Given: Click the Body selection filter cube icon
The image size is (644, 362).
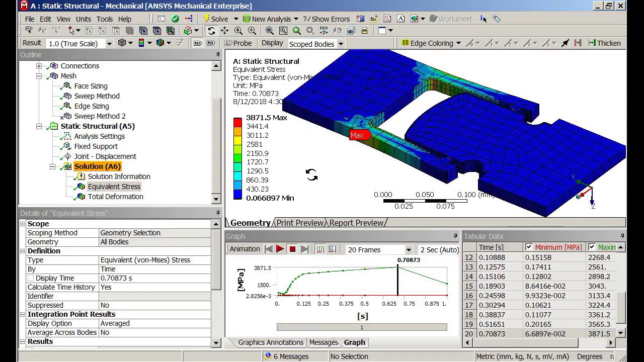Looking at the screenshot, I should pyautogui.click(x=130, y=31).
